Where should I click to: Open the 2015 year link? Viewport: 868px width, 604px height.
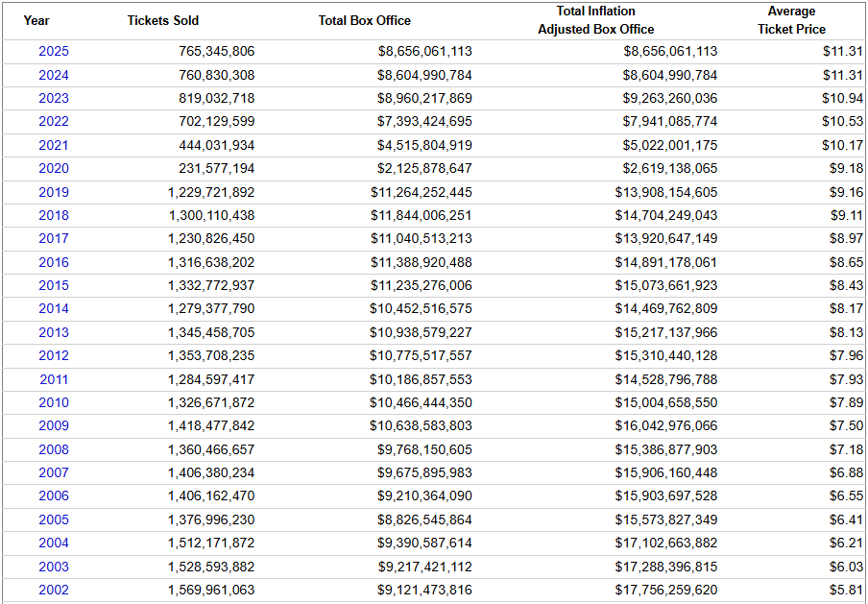(54, 285)
